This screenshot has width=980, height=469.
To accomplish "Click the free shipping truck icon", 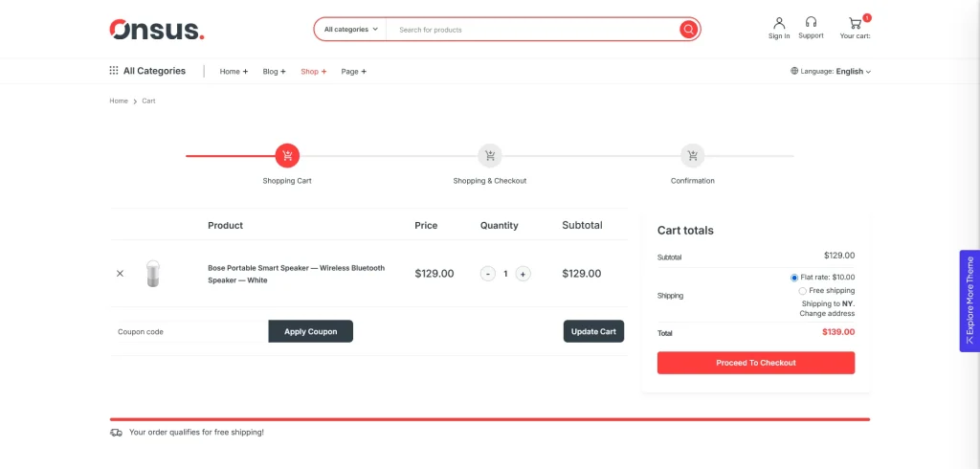I will 116,432.
